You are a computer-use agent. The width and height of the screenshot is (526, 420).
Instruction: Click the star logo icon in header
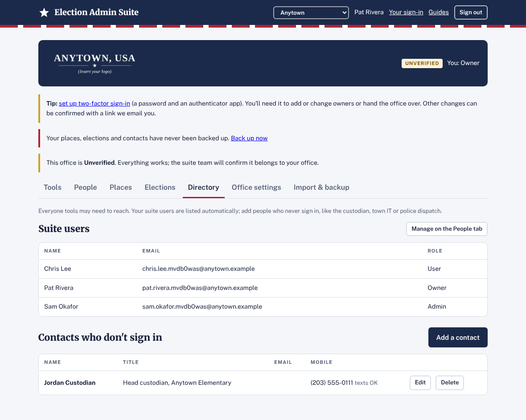[44, 12]
